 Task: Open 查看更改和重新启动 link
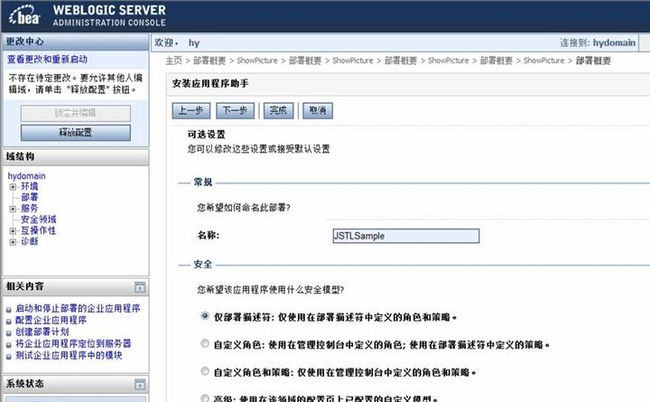[47, 59]
